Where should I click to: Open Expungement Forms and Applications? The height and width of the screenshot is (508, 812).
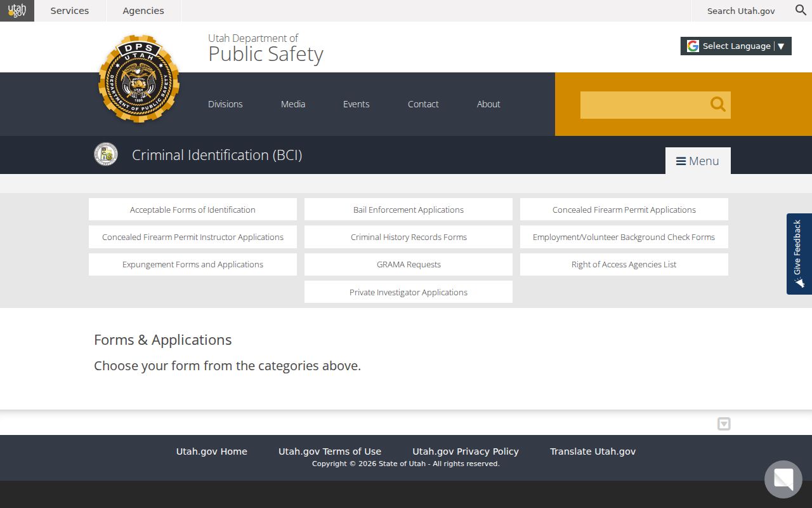coord(193,264)
